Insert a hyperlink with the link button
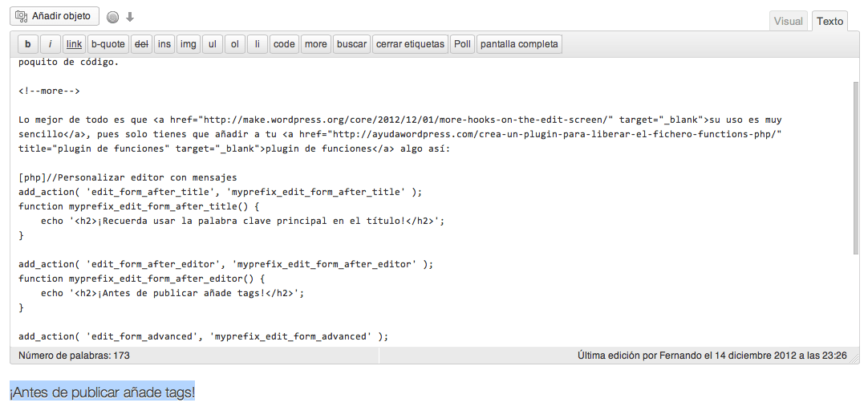Screen dimensions: 868x419 tap(74, 44)
